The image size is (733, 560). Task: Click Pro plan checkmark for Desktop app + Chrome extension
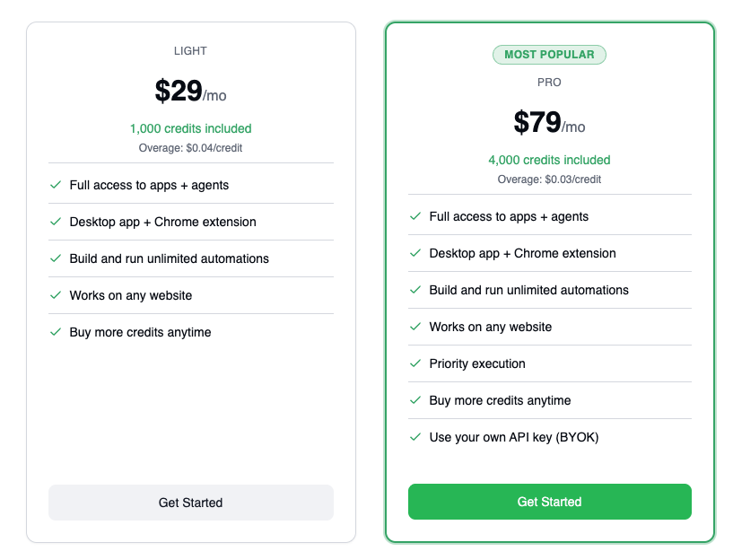[x=414, y=253]
